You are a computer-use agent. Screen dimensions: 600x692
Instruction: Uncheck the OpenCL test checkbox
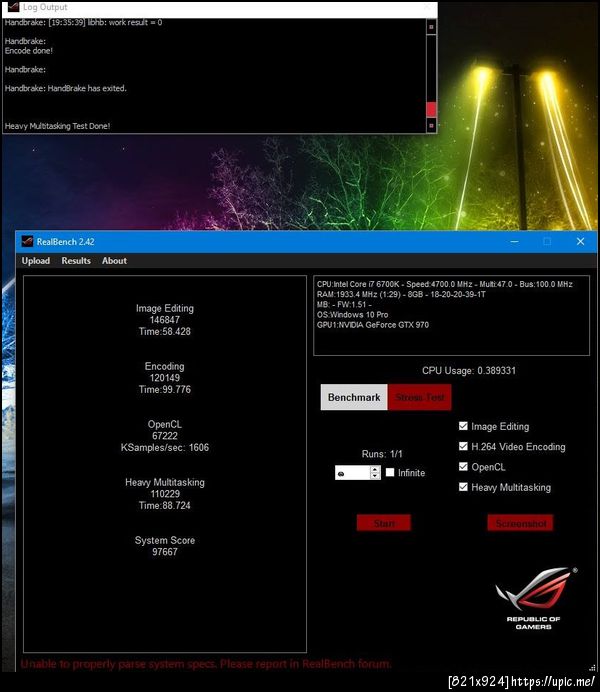point(463,466)
